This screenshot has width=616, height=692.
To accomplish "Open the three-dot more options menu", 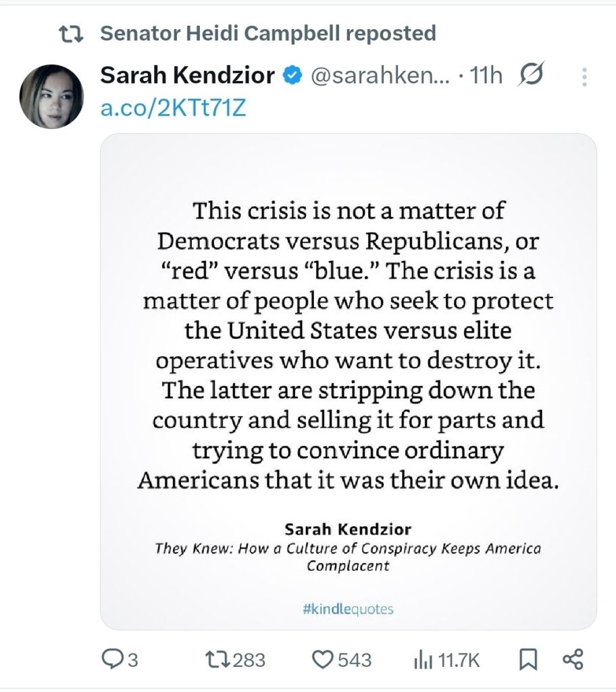I will (584, 76).
